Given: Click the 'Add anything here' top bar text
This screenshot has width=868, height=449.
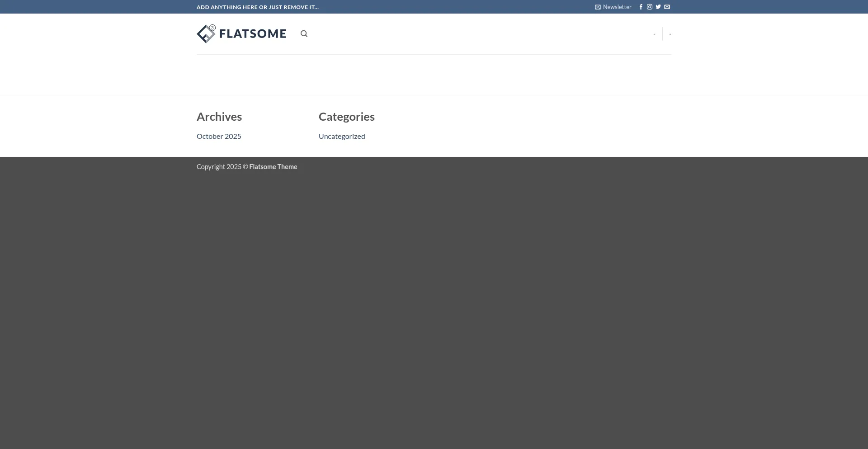Looking at the screenshot, I should [x=258, y=7].
